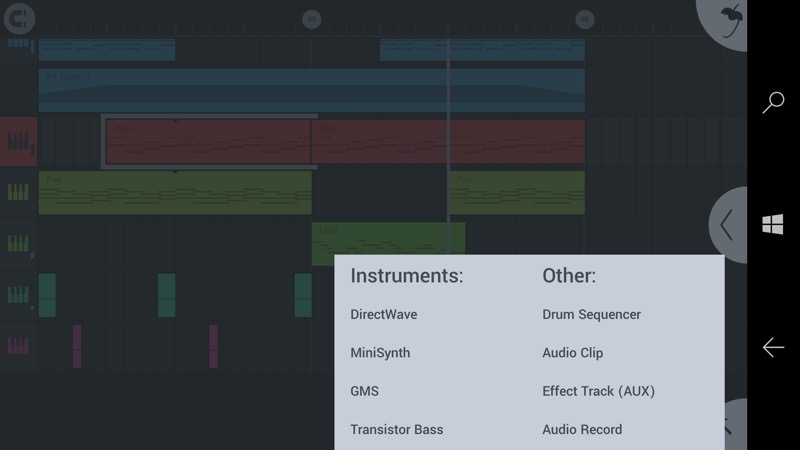Image resolution: width=800 pixels, height=450 pixels.
Task: Choose GMS instrument
Action: (364, 391)
